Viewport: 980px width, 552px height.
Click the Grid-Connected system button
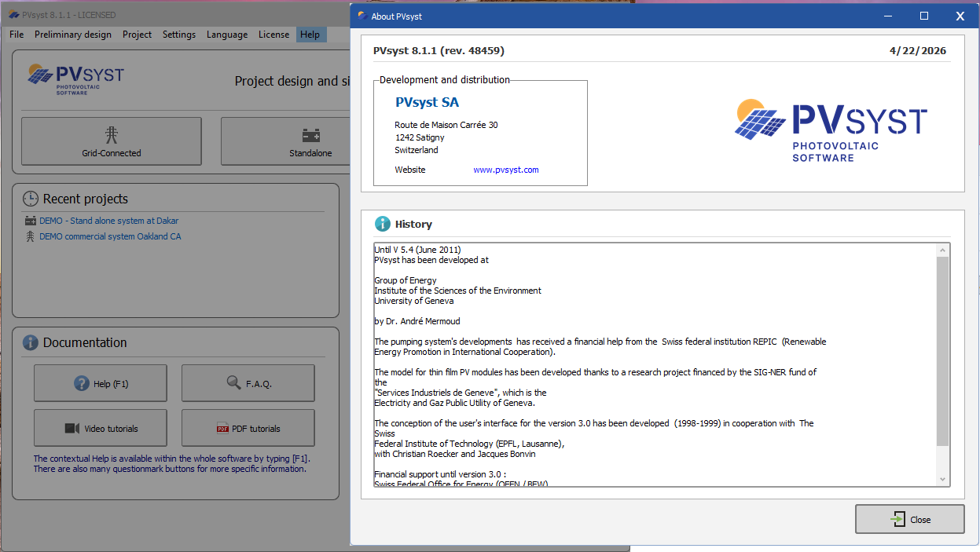(x=112, y=141)
